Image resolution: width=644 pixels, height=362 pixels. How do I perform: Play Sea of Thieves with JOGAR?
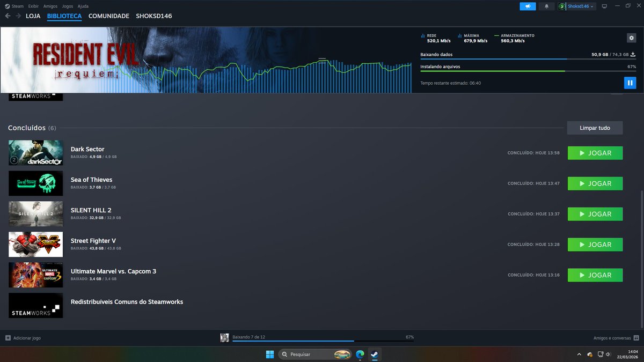click(595, 183)
